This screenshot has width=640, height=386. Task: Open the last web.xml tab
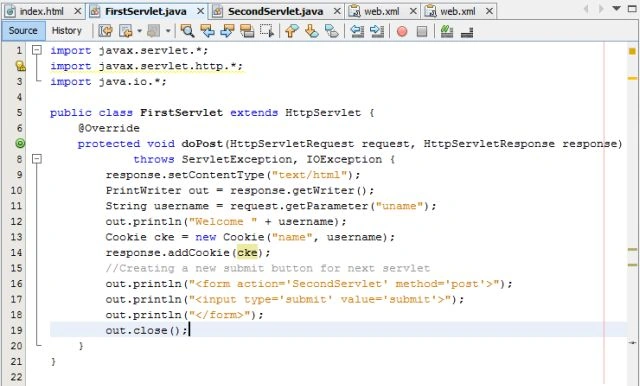tap(458, 11)
